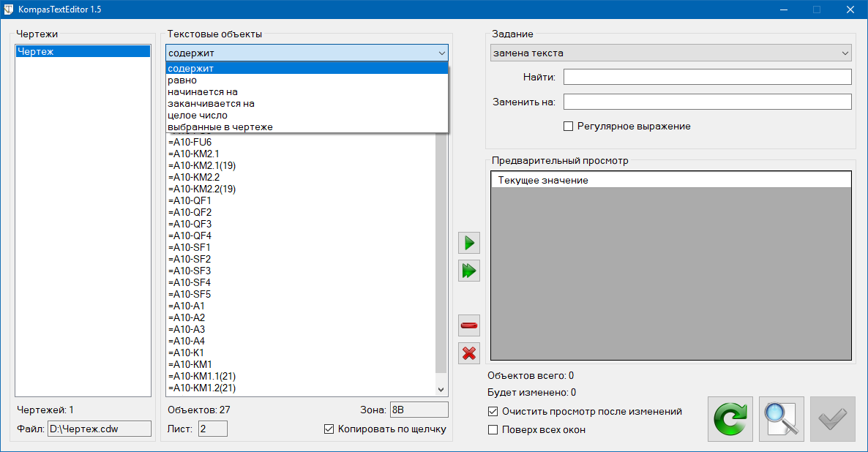Select Чертеж in the drawings list
Image resolution: width=868 pixels, height=452 pixels.
pyautogui.click(x=82, y=52)
